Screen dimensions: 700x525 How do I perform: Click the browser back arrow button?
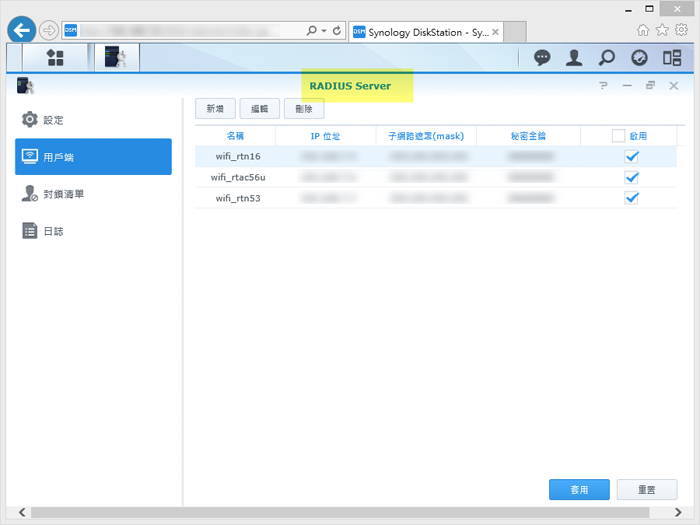[x=21, y=30]
